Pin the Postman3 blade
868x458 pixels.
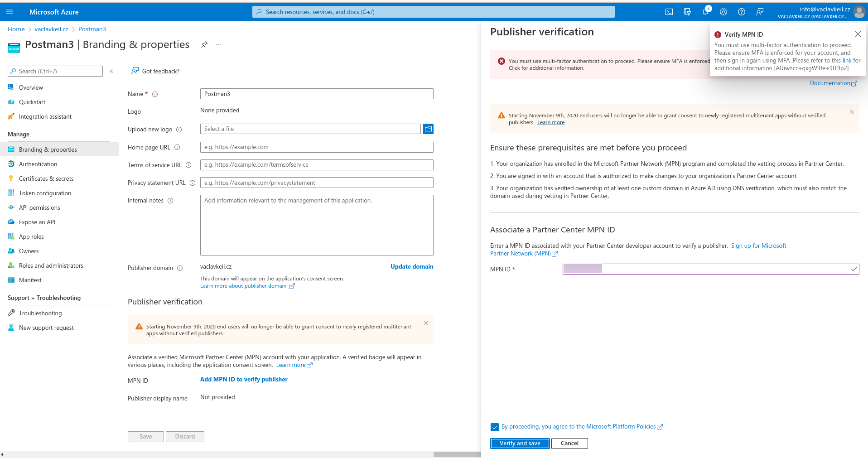click(x=204, y=44)
